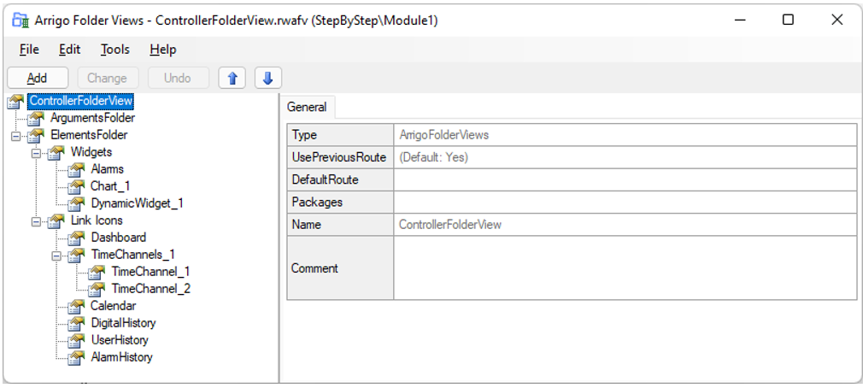Maximize the Arrigo Folder Views window
Viewport: 868px width, 388px height.
789,20
